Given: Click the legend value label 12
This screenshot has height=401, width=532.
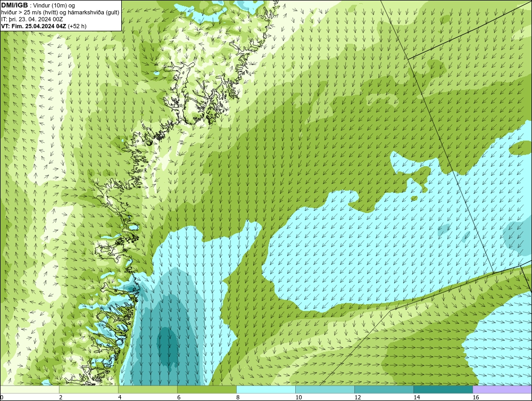Looking at the screenshot, I should click(x=358, y=397).
